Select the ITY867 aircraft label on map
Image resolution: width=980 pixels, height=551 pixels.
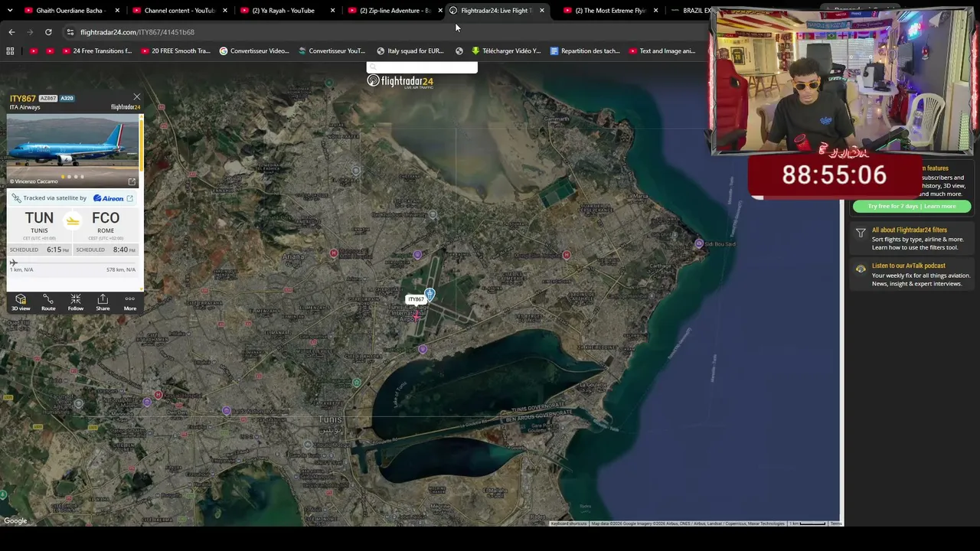pos(416,299)
